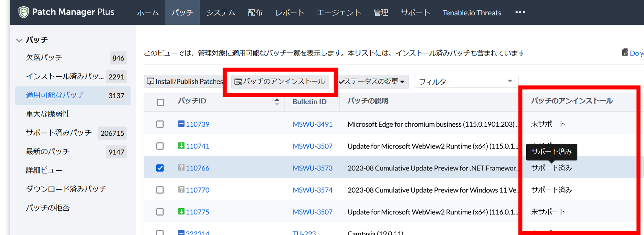Click green download icon beside patch 110775

click(x=181, y=212)
